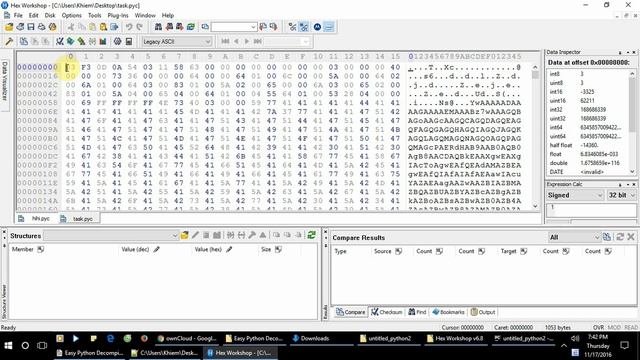
Task: Open the All filter dropdown in Compare Results
Action: tap(574, 237)
